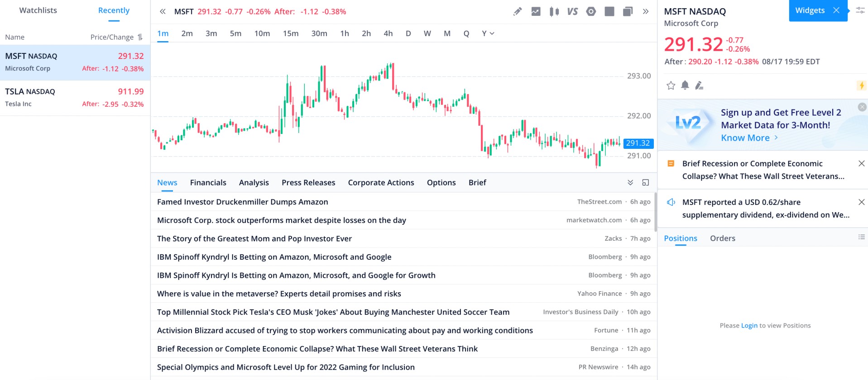Select the drawing pencil tool
Screen dimensions: 868x380
[x=517, y=12]
